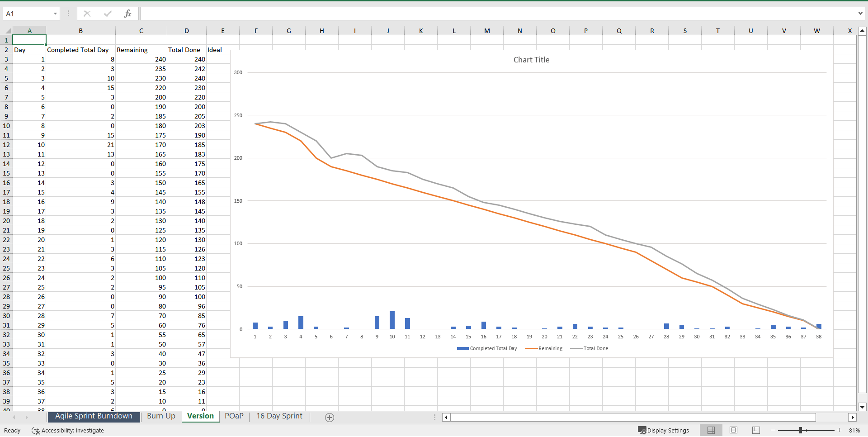Click the Insert Function (fx) icon

click(x=128, y=14)
